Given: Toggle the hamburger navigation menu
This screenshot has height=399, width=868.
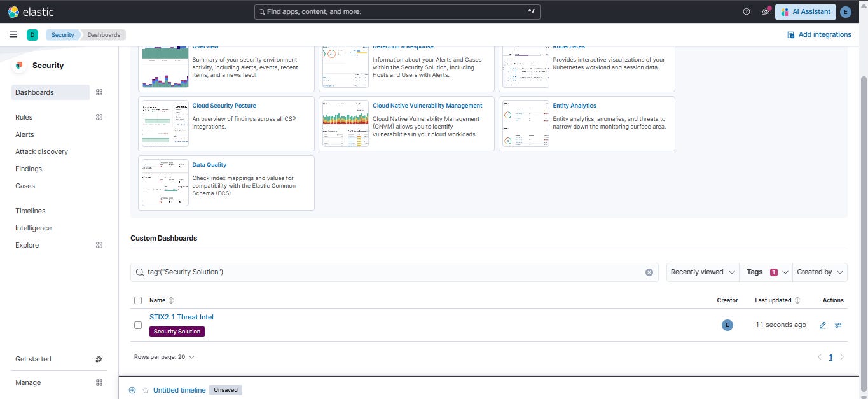Looking at the screenshot, I should coord(13,34).
